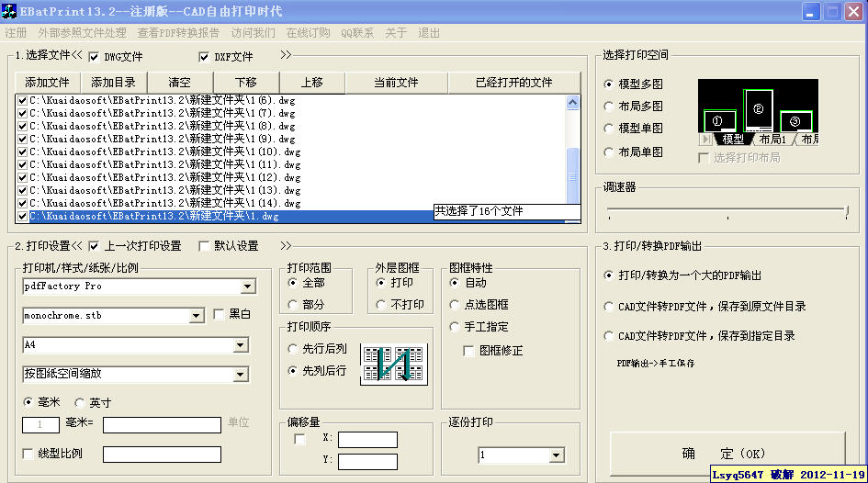Screen dimensions: 868x483
Task: Open monochrome.stb style dropdown
Action: pyautogui.click(x=196, y=316)
